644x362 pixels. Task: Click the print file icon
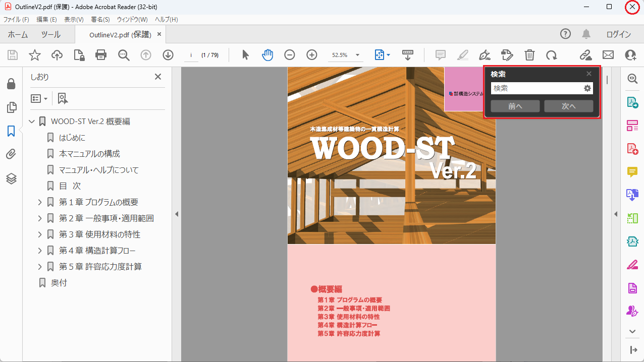(101, 55)
